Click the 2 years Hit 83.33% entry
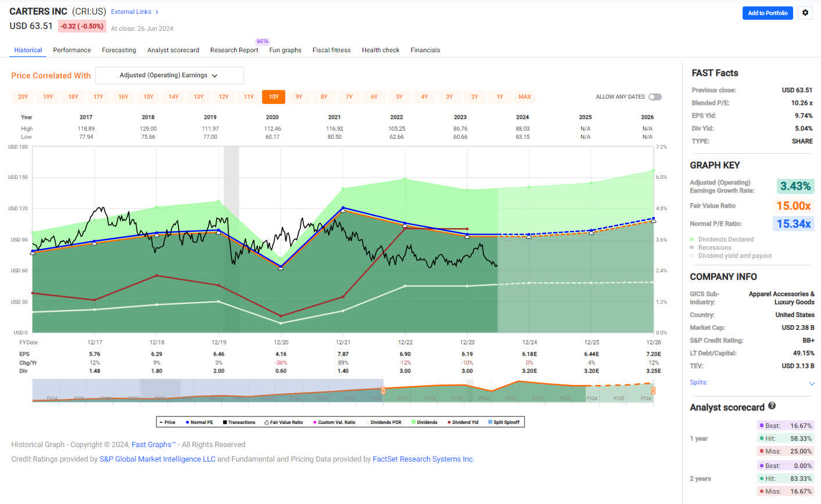This screenshot has width=821, height=504. pyautogui.click(x=786, y=478)
